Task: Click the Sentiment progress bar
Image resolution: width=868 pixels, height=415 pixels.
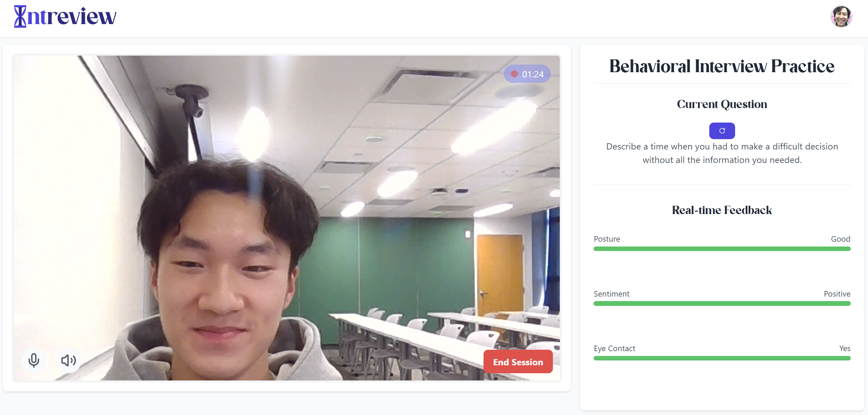Action: (722, 303)
